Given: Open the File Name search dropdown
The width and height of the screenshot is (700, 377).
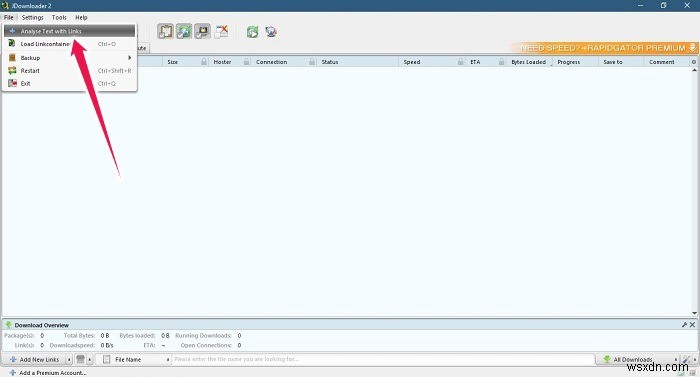Looking at the screenshot, I should pos(134,359).
